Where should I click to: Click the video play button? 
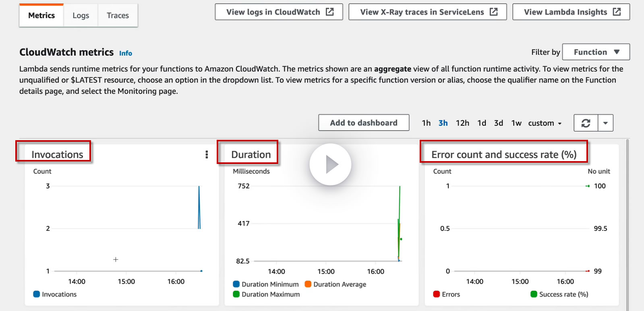click(330, 164)
